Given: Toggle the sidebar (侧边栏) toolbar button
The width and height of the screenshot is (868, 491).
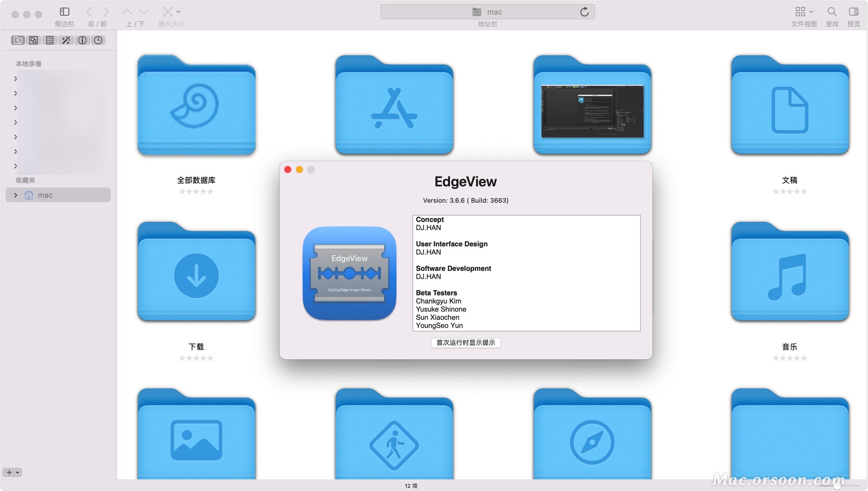Looking at the screenshot, I should (x=64, y=12).
